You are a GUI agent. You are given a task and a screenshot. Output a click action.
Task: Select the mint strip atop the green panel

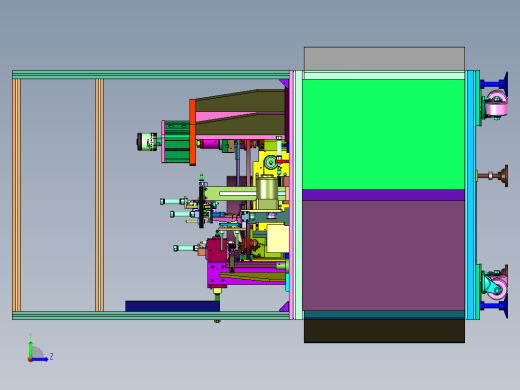click(x=383, y=75)
